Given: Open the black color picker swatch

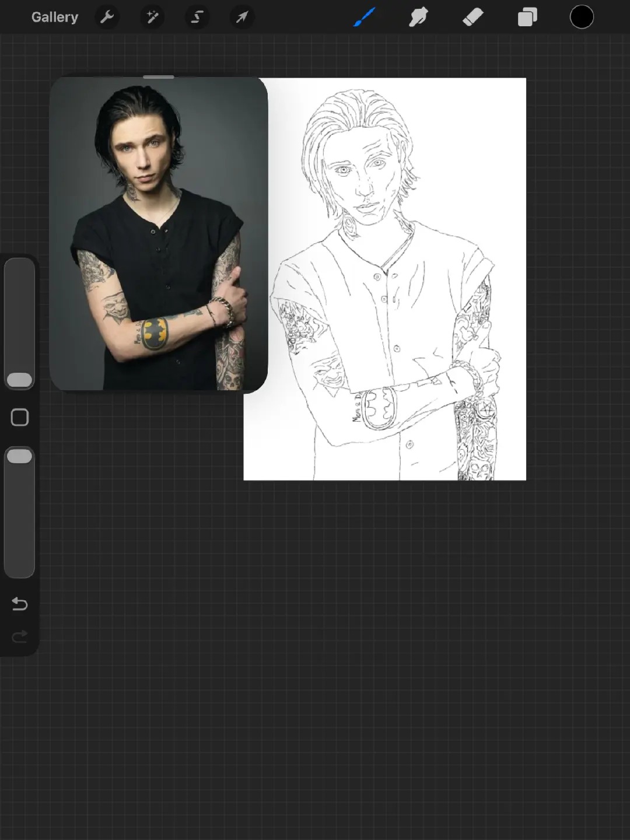Looking at the screenshot, I should (582, 17).
